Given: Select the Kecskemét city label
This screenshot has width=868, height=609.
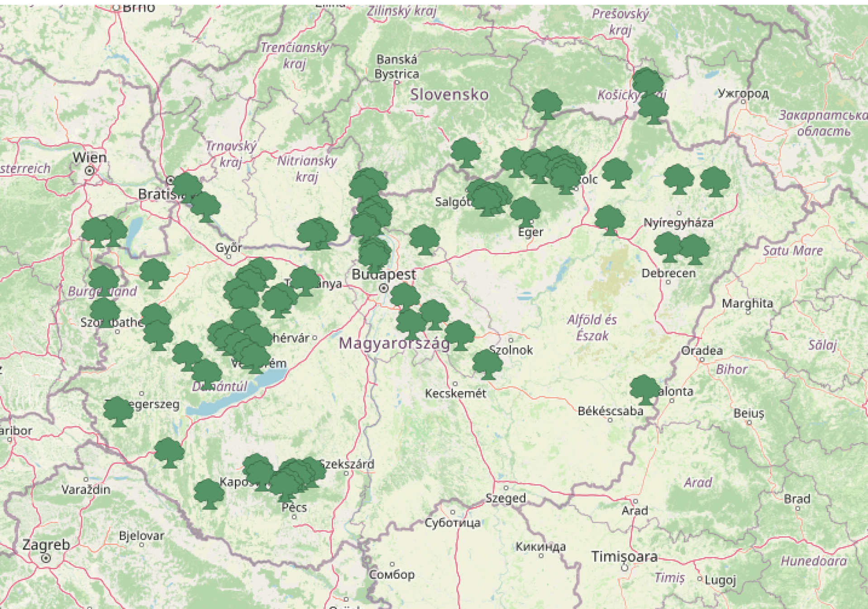Looking at the screenshot, I should (455, 394).
